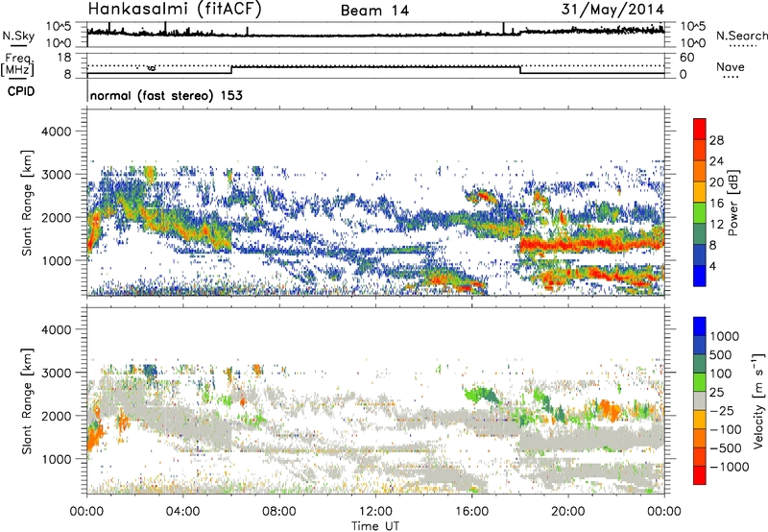
Task: Click the -1000 value on the velocity scale
Action: (x=730, y=467)
